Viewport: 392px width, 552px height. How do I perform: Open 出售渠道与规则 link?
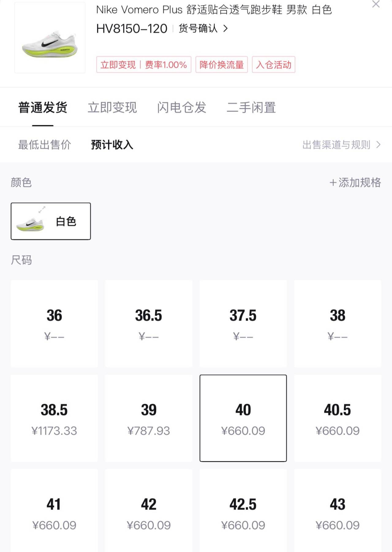[x=341, y=145]
